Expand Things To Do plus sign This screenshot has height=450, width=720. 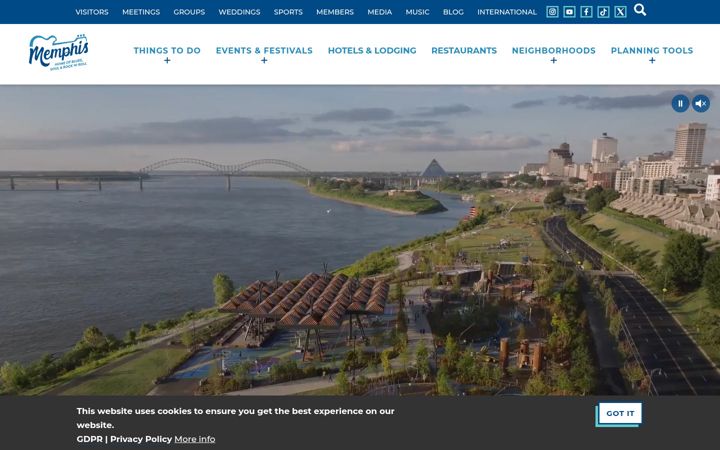[x=167, y=61]
